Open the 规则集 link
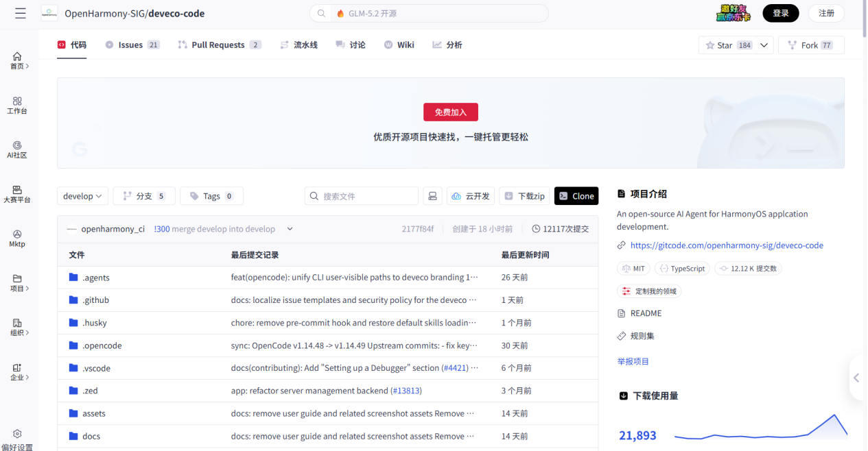 (642, 336)
